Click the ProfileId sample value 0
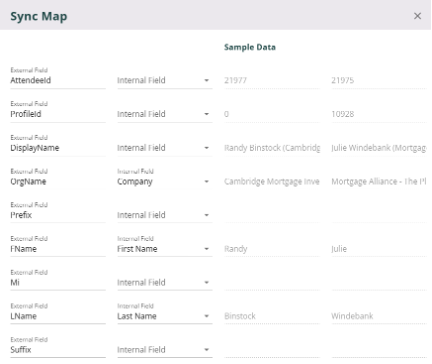 [226, 114]
